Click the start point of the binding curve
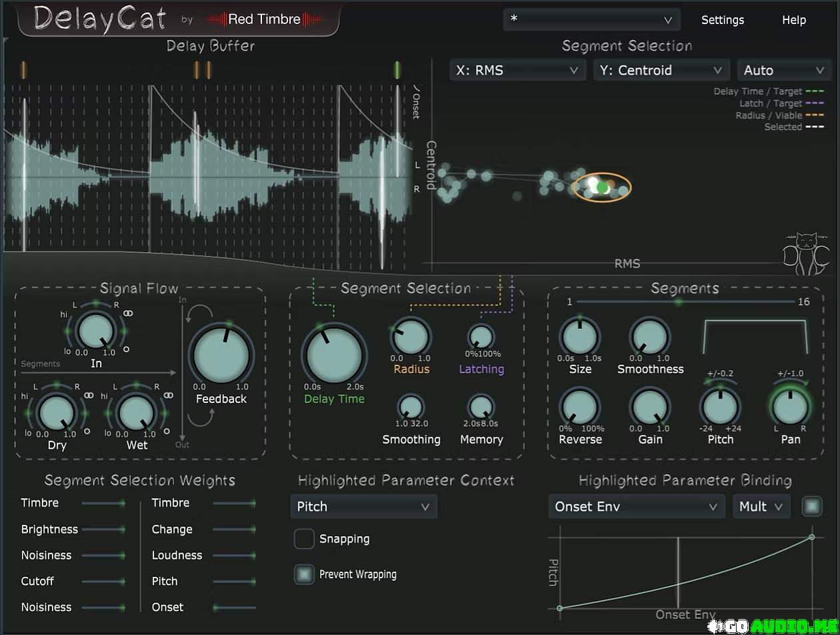 point(559,608)
